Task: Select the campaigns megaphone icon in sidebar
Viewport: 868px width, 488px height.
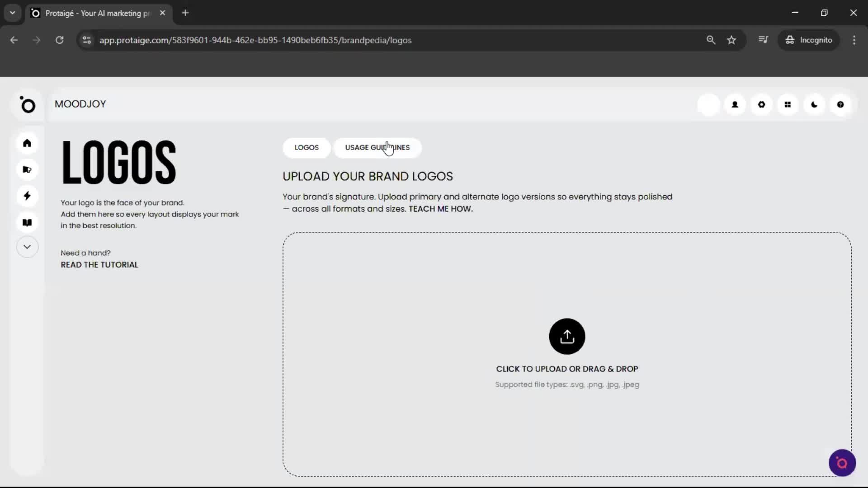Action: pyautogui.click(x=27, y=169)
